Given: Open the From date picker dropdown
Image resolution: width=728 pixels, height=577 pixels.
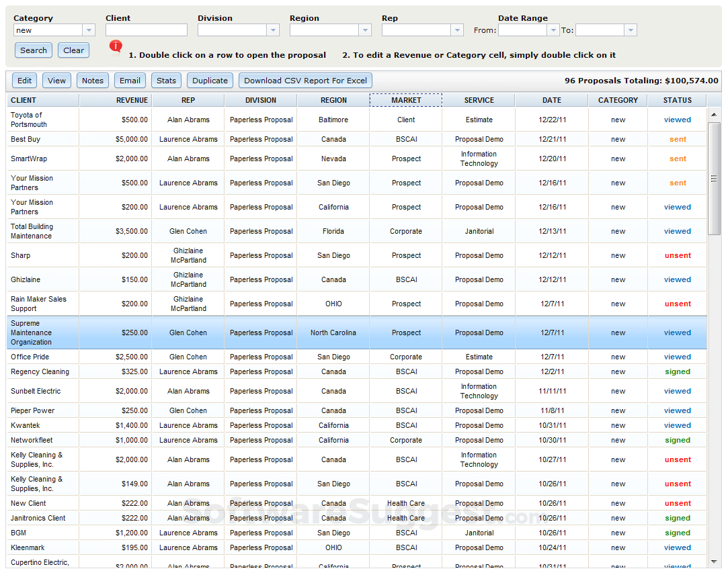Looking at the screenshot, I should click(553, 30).
